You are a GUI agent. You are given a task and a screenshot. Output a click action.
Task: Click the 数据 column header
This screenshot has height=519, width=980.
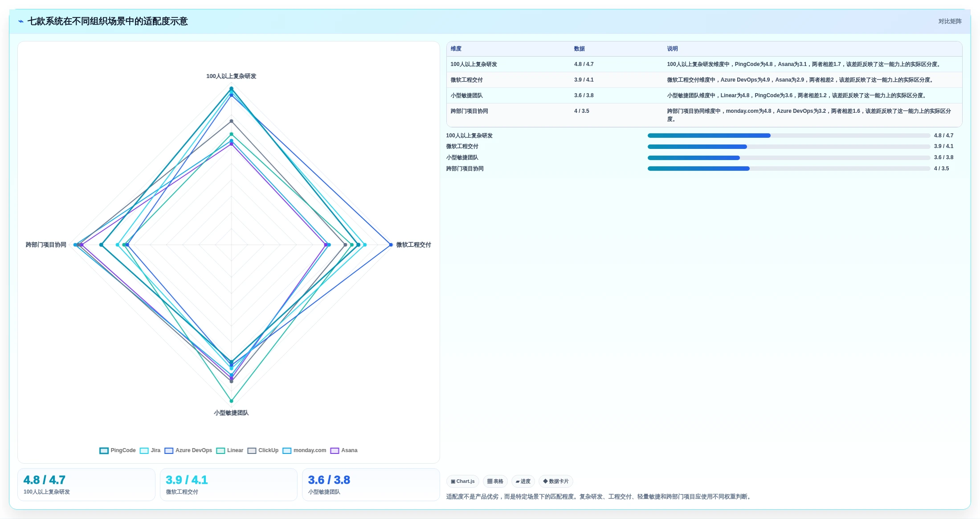tap(579, 49)
